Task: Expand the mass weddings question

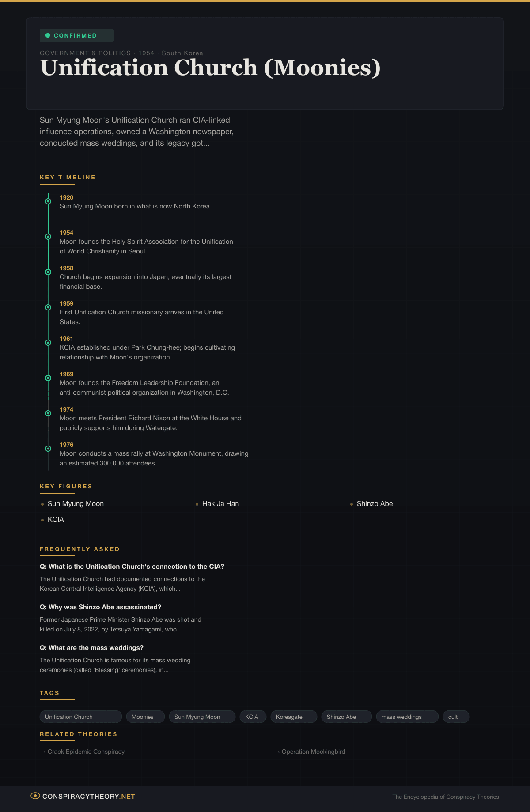Action: [x=91, y=648]
